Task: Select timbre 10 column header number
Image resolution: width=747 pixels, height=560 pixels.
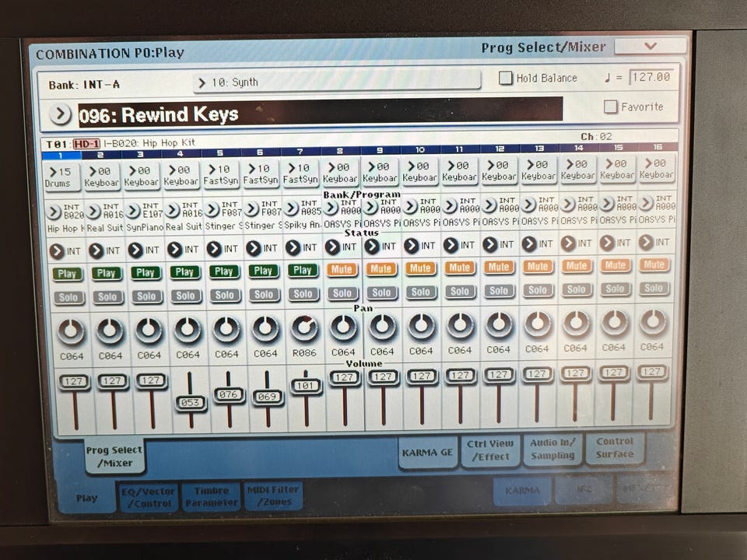Action: tap(420, 149)
